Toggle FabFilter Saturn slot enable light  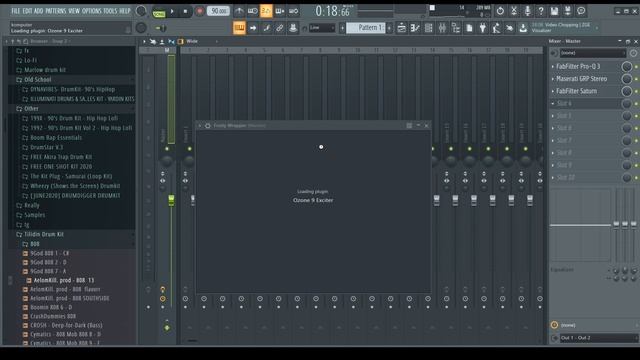(x=636, y=91)
